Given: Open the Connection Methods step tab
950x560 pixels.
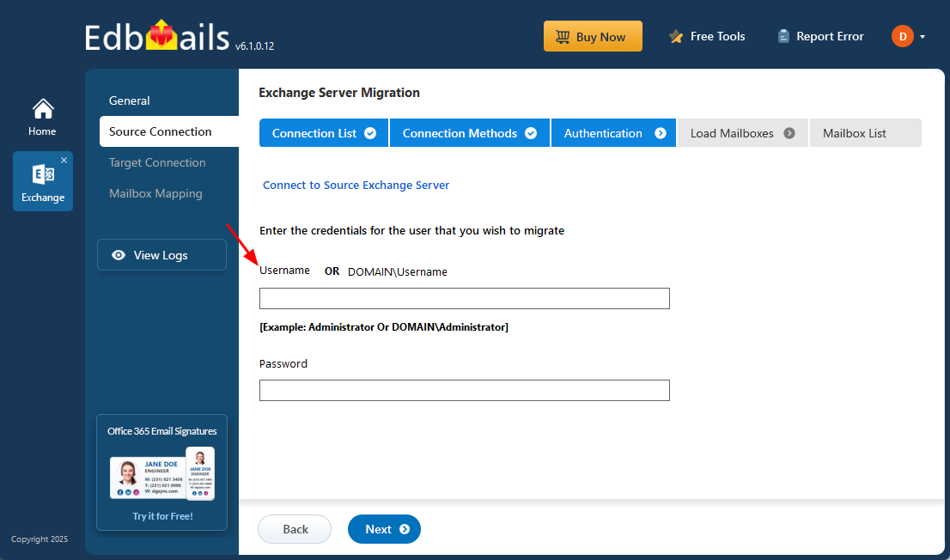Looking at the screenshot, I should tap(470, 133).
